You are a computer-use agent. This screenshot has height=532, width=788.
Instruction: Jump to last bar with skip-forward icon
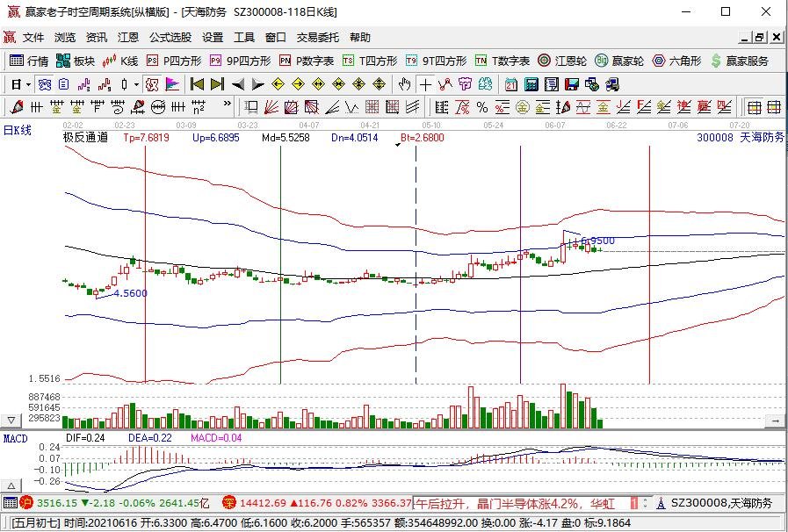pos(217,84)
